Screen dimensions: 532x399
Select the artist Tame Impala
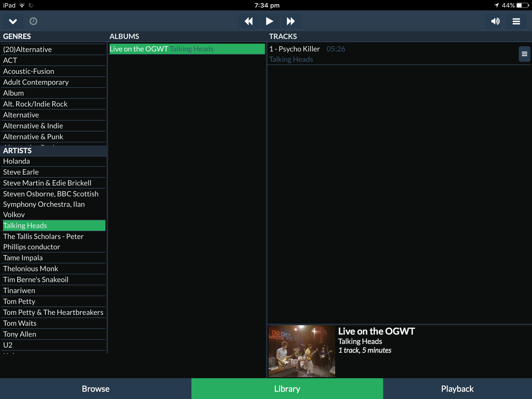54,258
